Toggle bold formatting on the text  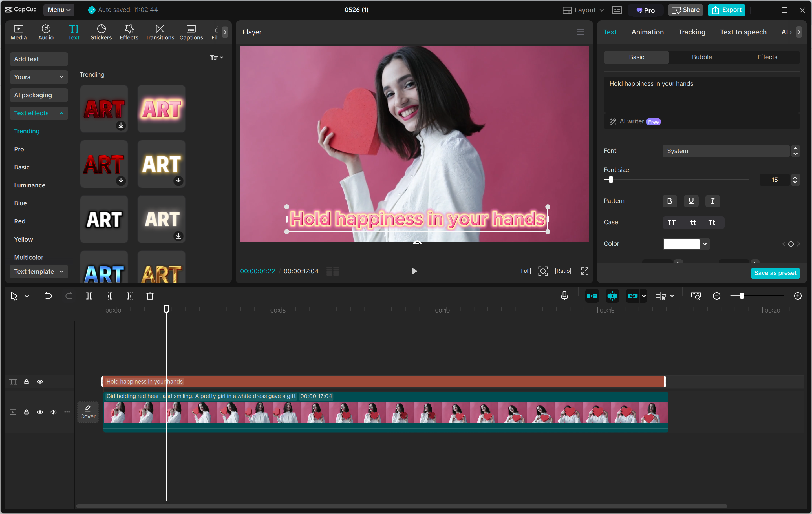(x=670, y=201)
